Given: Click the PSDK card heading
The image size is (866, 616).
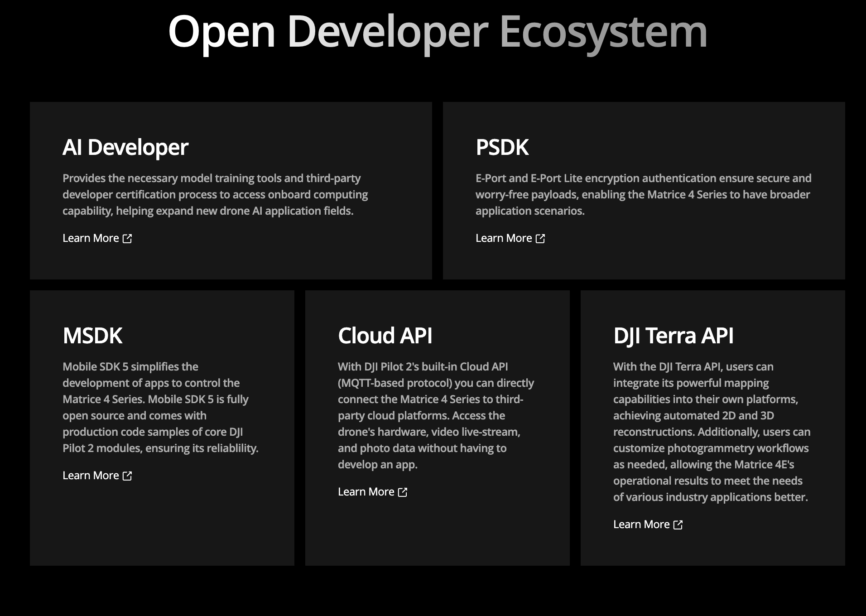Looking at the screenshot, I should click(x=502, y=148).
